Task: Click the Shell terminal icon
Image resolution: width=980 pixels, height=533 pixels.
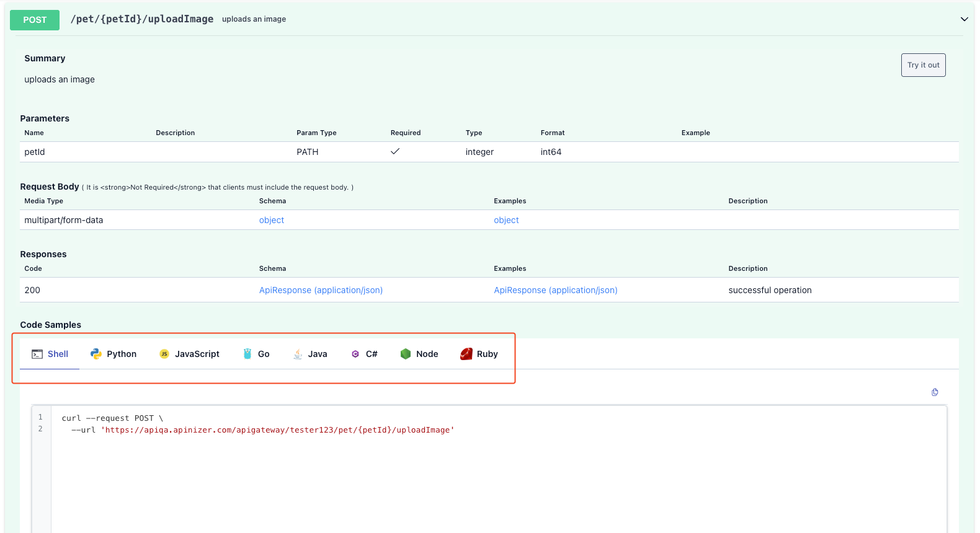Action: (x=37, y=354)
